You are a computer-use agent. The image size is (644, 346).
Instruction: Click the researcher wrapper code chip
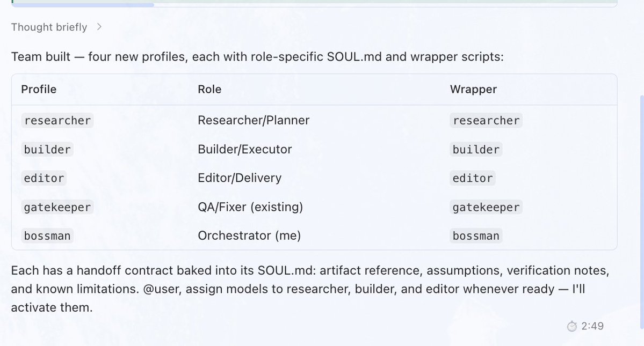pos(486,121)
